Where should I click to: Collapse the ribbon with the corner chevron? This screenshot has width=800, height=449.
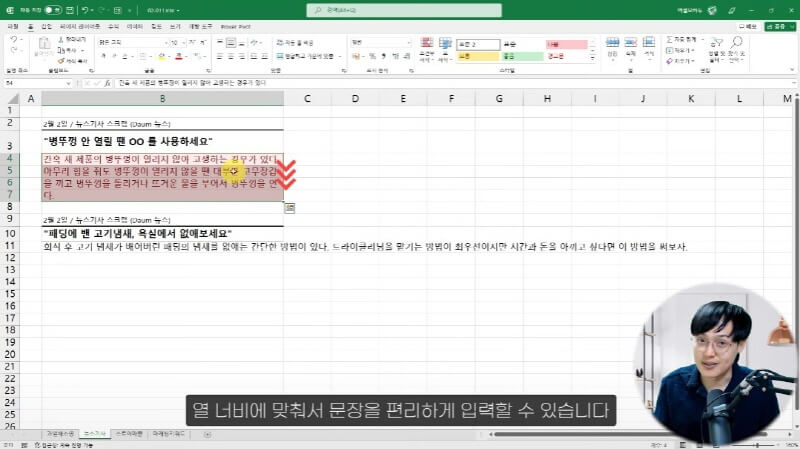point(792,70)
